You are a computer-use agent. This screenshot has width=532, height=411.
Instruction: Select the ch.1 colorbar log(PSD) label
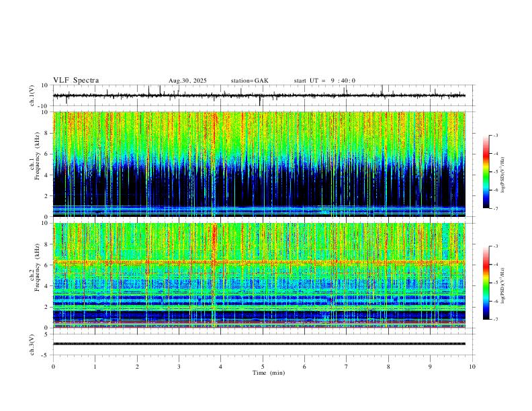click(503, 175)
